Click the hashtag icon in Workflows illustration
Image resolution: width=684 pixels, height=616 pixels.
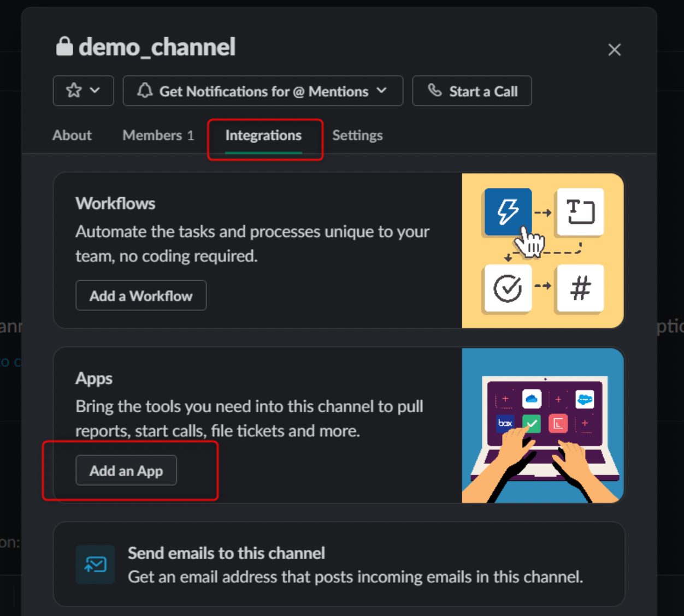[x=580, y=288]
